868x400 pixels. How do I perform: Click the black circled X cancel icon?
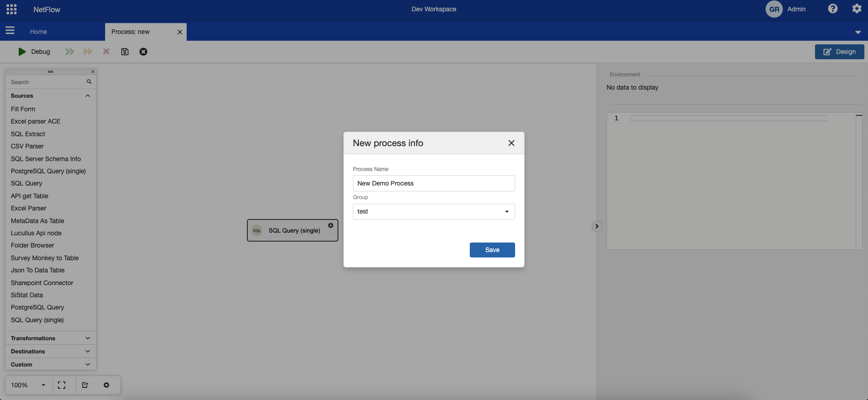(x=143, y=52)
